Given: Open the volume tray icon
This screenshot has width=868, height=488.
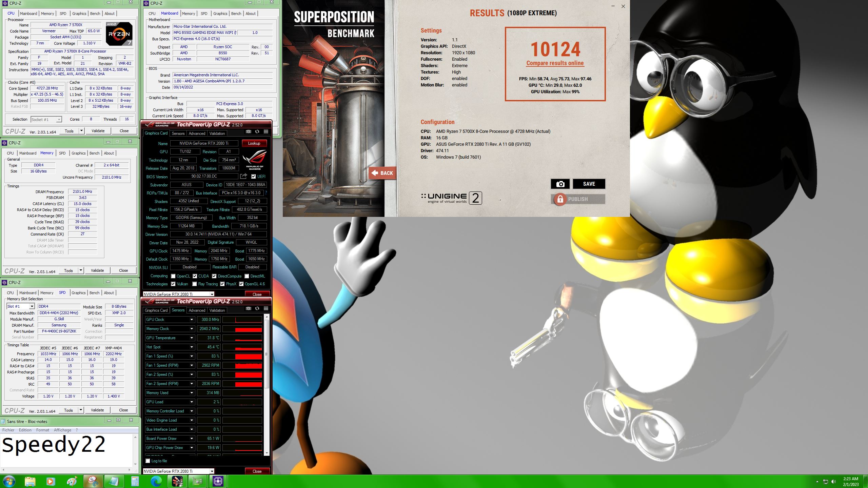Looking at the screenshot, I should click(834, 482).
